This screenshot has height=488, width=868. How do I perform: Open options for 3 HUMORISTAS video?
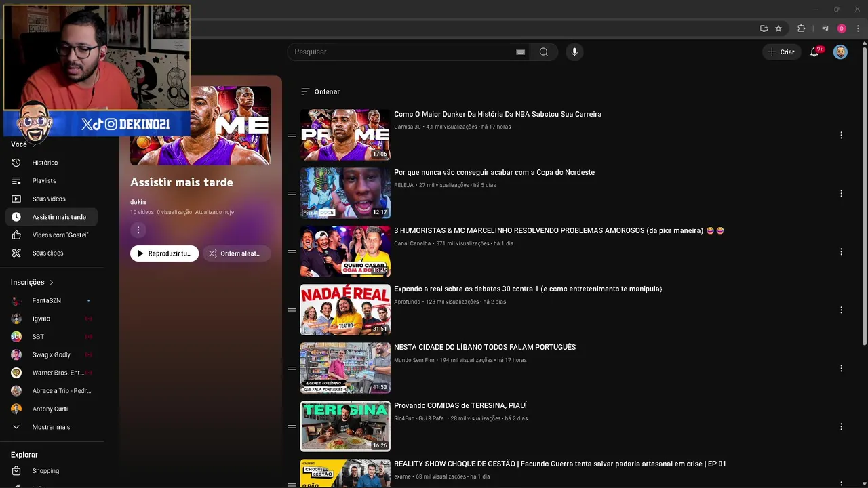[841, 251]
